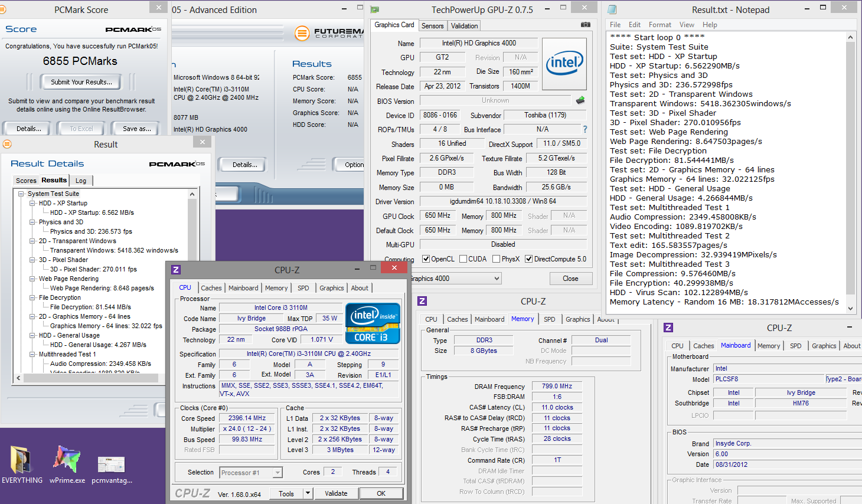Image resolution: width=862 pixels, height=504 pixels.
Task: Click OK in the CPU-Z window
Action: point(381,493)
